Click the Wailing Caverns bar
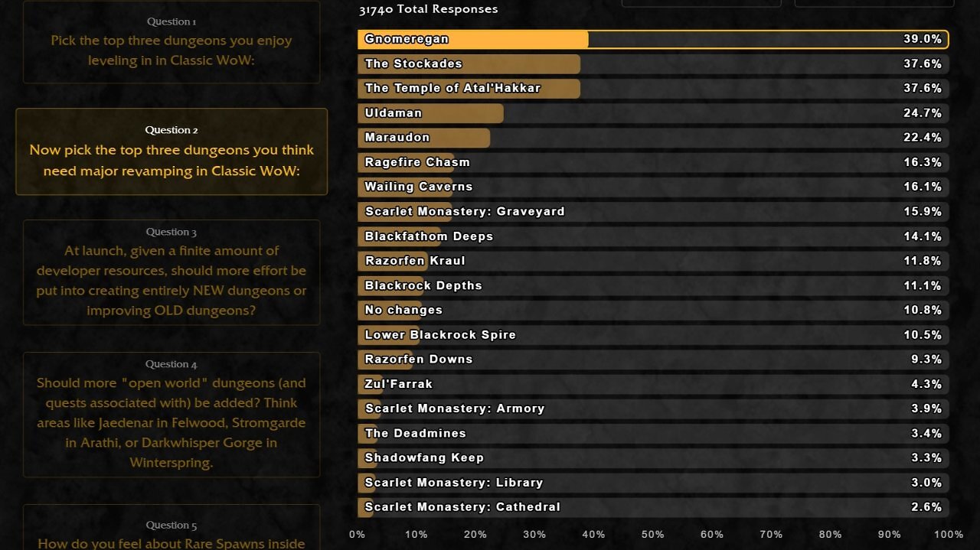Viewport: 980px width, 550px height. pyautogui.click(x=653, y=187)
